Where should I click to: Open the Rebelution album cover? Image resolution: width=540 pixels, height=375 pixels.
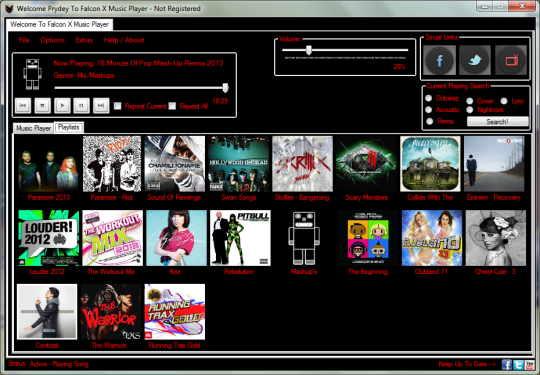[240, 238]
